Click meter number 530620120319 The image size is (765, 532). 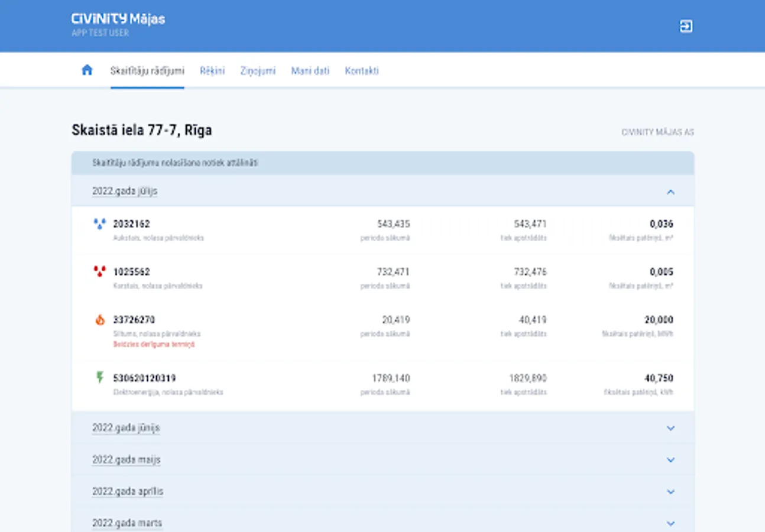[x=144, y=378]
